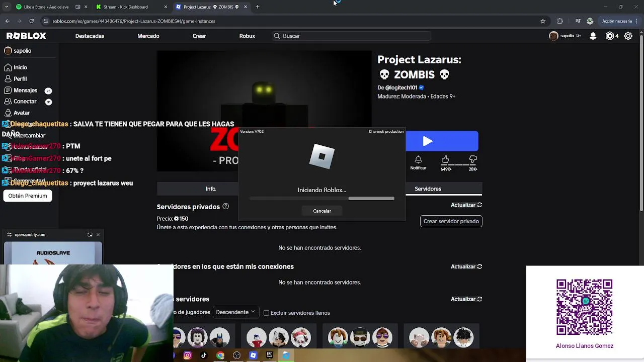Viewport: 644px width, 362px height.
Task: Open Avatar in the sidebar
Action: (x=17, y=113)
